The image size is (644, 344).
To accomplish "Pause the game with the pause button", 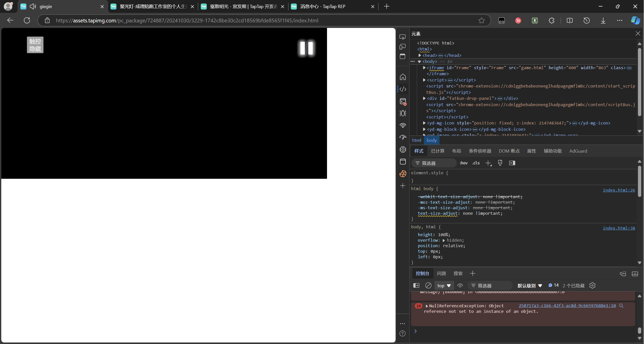I will [x=306, y=48].
